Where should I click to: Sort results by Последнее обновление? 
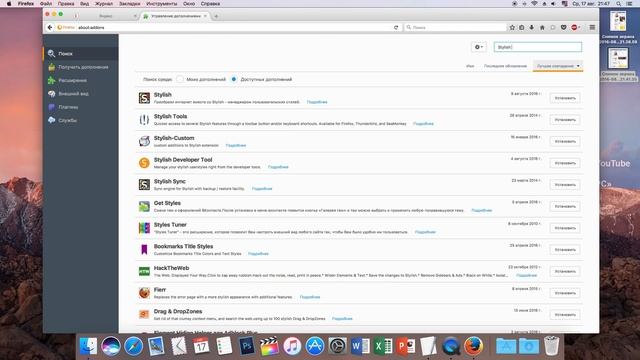[x=505, y=66]
